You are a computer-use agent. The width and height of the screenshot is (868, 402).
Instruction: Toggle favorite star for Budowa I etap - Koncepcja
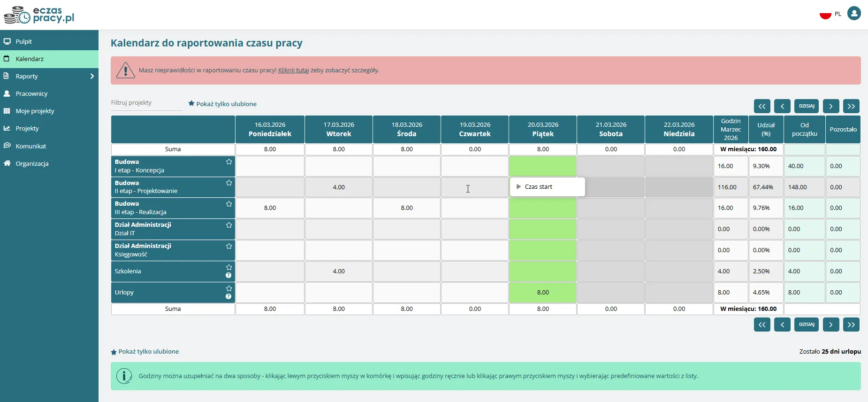(x=229, y=162)
